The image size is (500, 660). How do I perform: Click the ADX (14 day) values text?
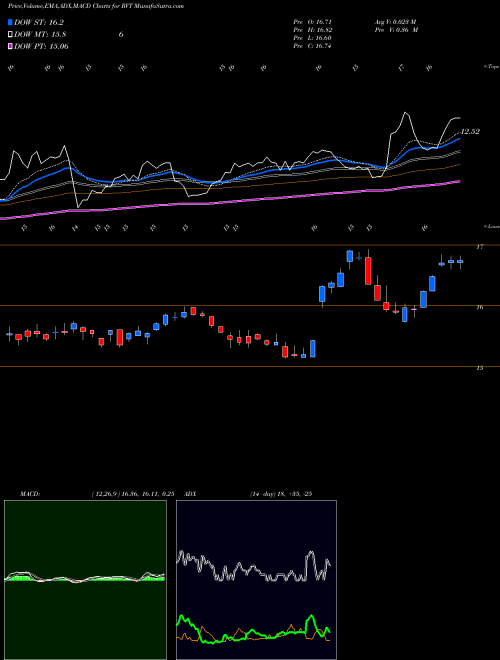[x=281, y=494]
